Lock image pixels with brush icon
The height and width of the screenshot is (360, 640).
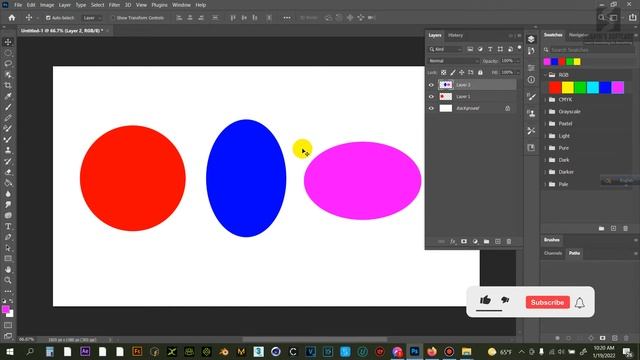point(453,72)
